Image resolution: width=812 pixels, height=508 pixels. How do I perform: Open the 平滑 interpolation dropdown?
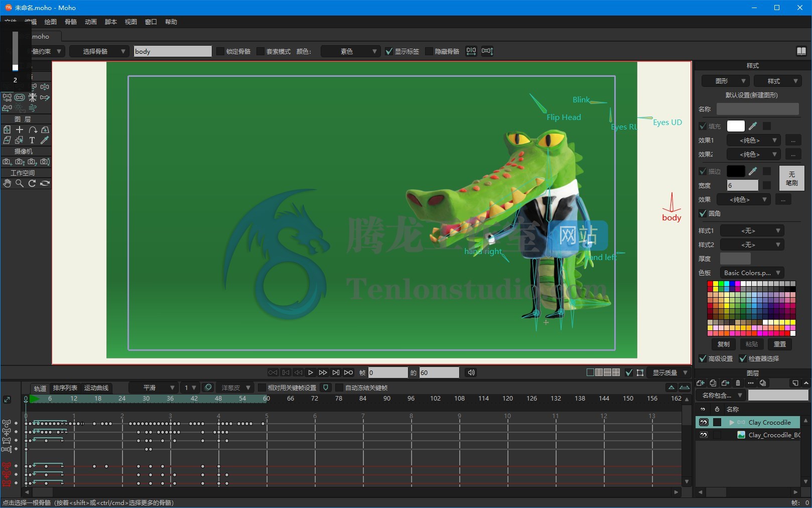tap(154, 388)
